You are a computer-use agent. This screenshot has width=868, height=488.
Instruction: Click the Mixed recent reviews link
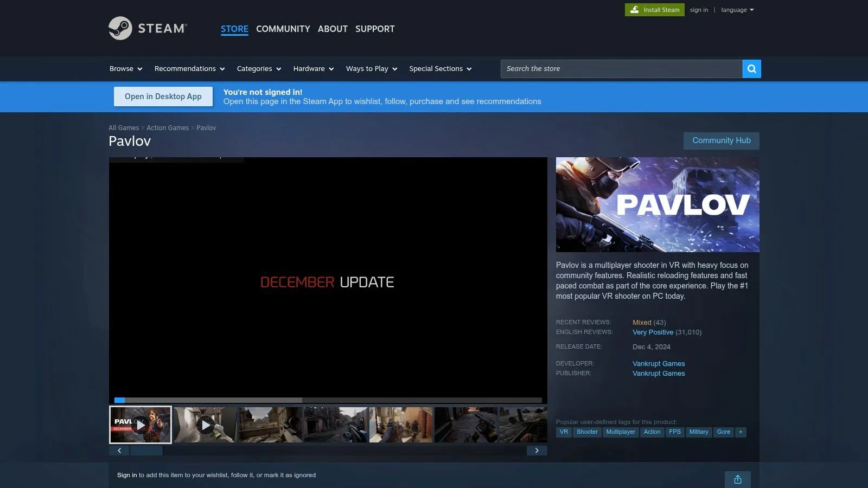pyautogui.click(x=642, y=323)
